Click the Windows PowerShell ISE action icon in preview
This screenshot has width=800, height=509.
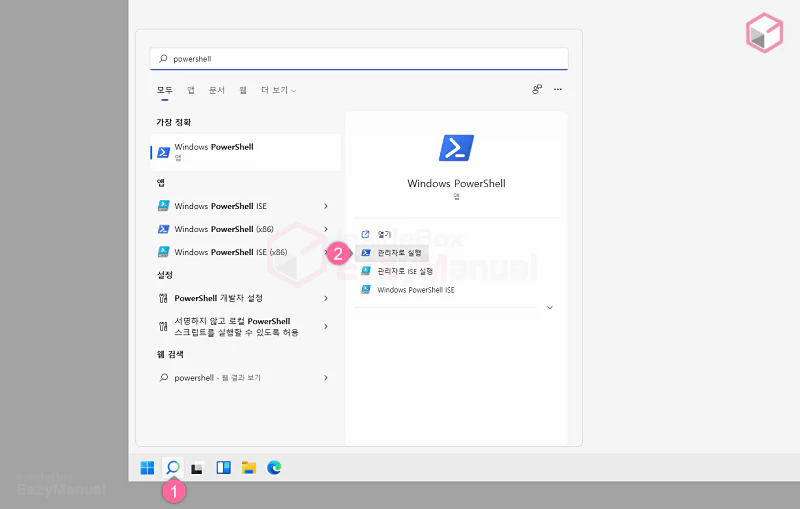click(x=365, y=290)
